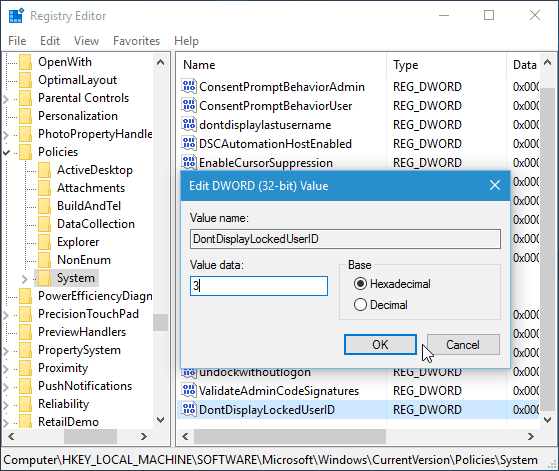Click the OpenWith folder icon
This screenshot has width=559, height=471.
coord(26,62)
